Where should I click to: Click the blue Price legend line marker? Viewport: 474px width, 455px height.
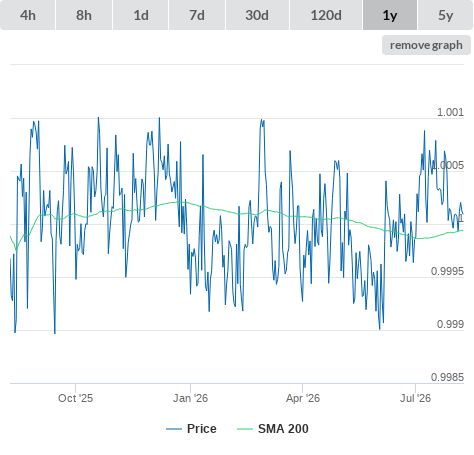pos(174,429)
